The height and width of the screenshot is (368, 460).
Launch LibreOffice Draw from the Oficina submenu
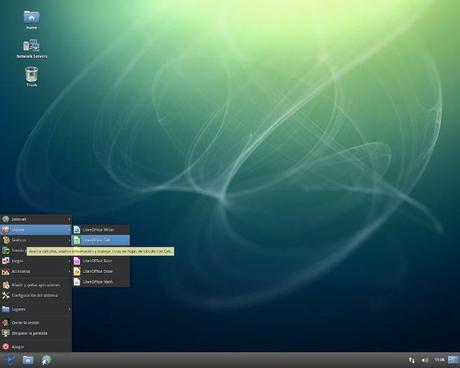(x=101, y=271)
